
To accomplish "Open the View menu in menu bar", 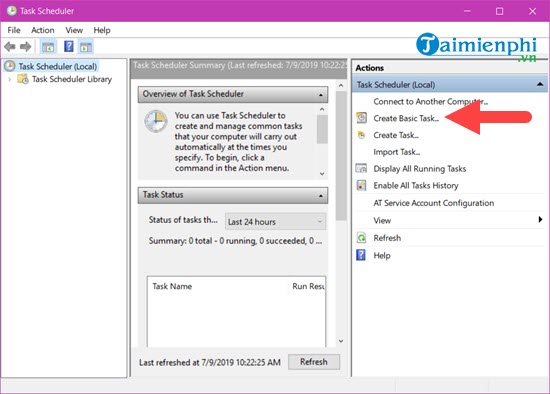I will tap(74, 30).
